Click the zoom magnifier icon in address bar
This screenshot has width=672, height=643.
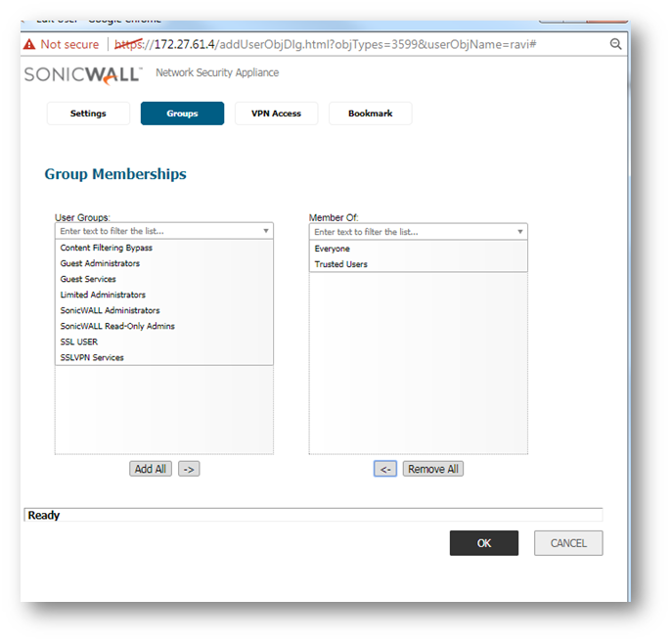pos(615,44)
